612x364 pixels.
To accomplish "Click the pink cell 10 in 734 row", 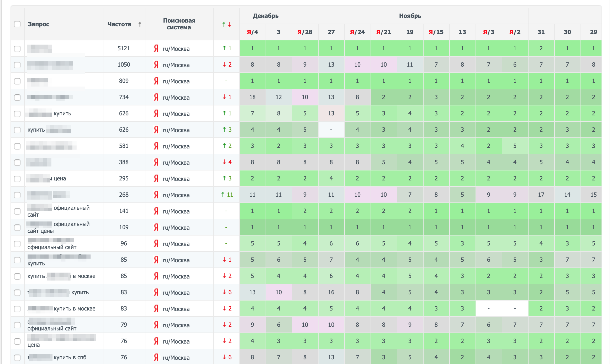I will (305, 97).
